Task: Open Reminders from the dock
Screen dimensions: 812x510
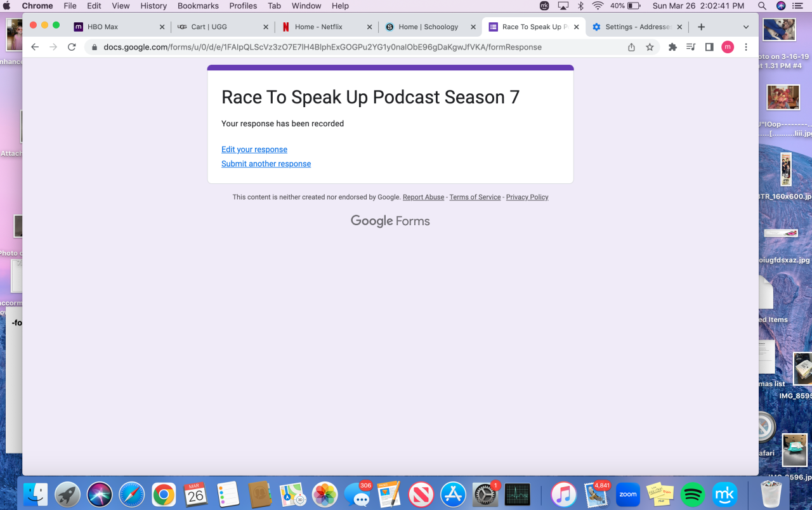Action: coord(228,494)
